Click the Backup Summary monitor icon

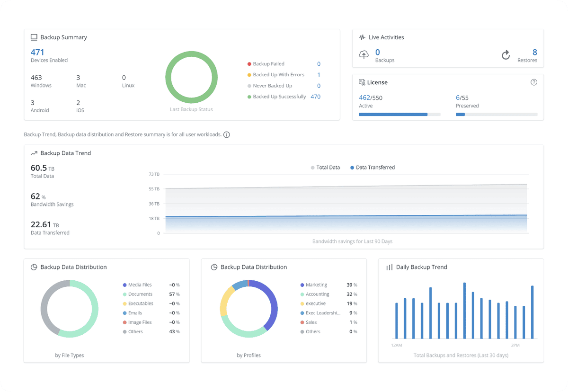pos(34,37)
